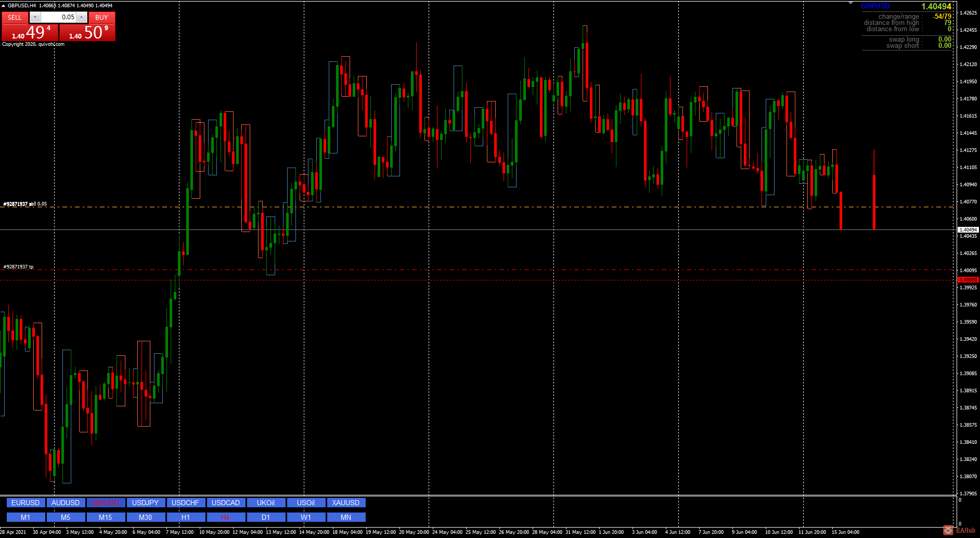Open the UKOil instrument
Image resolution: width=980 pixels, height=538 pixels.
click(266, 503)
